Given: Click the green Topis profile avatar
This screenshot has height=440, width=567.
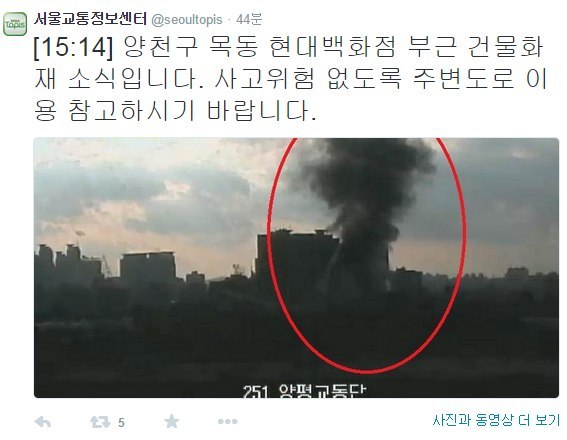Looking at the screenshot, I should pos(15,24).
